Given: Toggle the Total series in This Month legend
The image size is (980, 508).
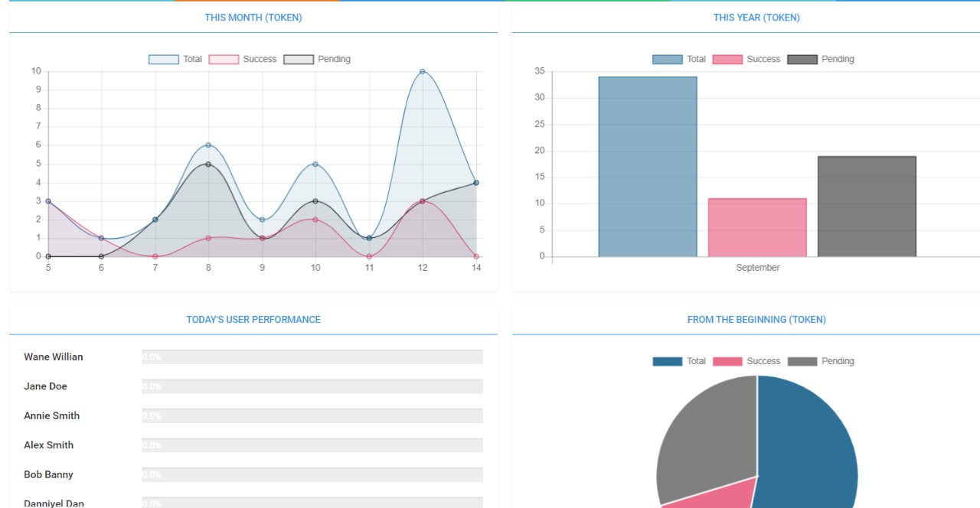Looking at the screenshot, I should click(x=175, y=60).
